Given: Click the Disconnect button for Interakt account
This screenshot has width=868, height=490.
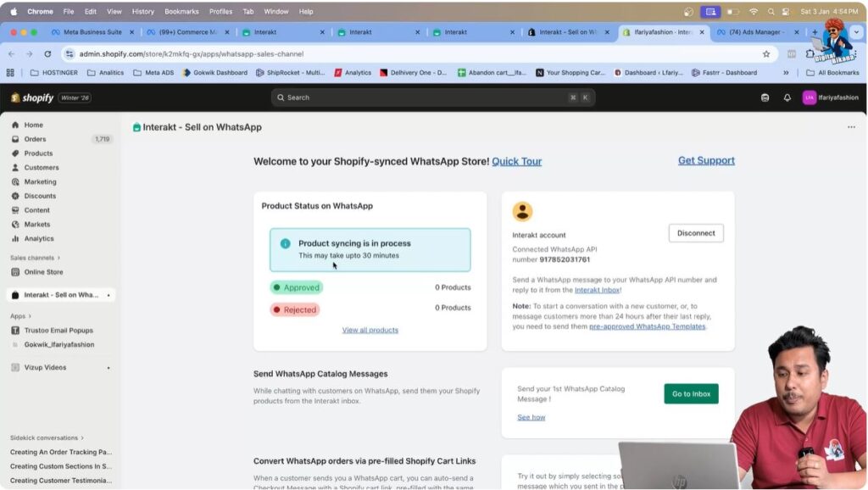Looking at the screenshot, I should (695, 232).
